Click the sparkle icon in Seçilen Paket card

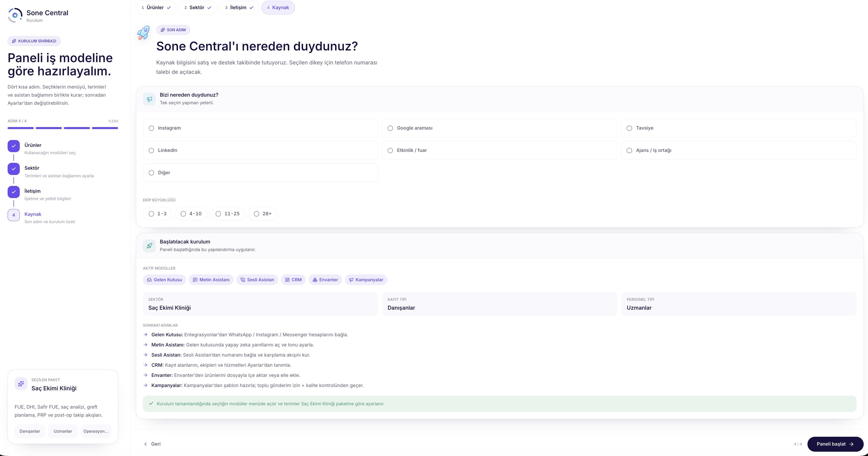point(21,383)
